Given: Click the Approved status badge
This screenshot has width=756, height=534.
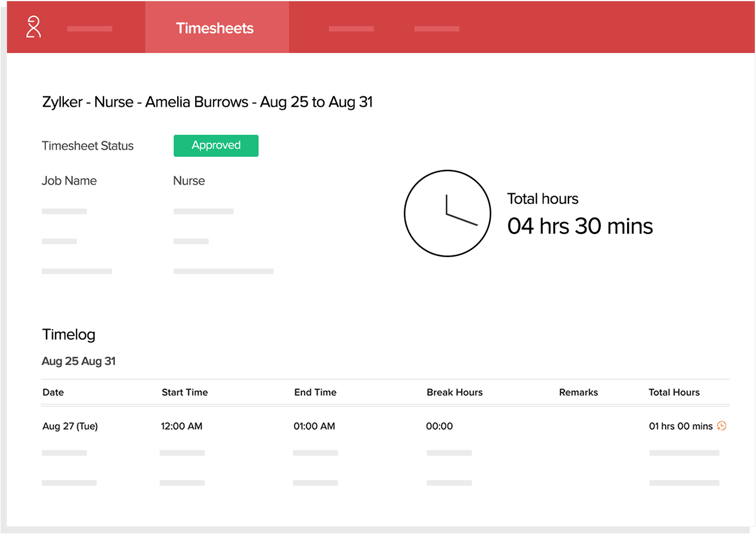Looking at the screenshot, I should [x=216, y=146].
